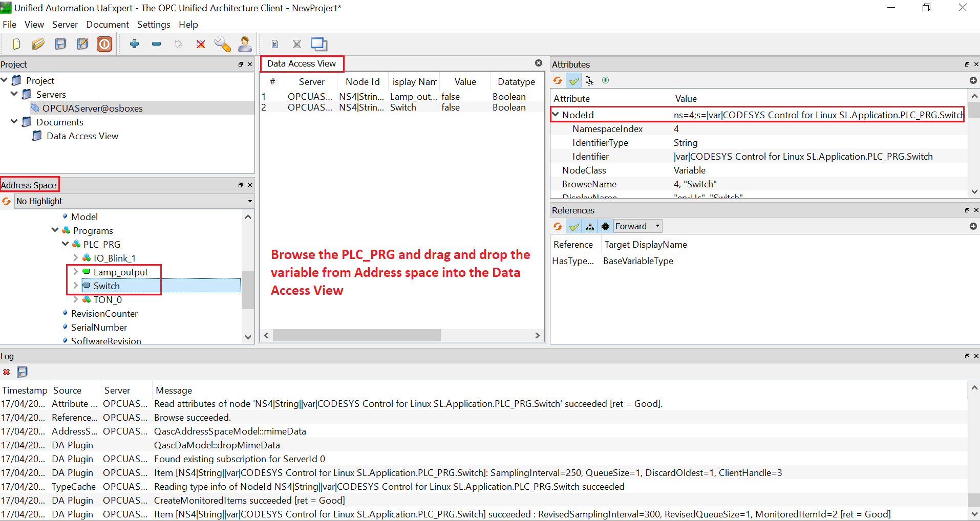Click the Message log column header

174,390
